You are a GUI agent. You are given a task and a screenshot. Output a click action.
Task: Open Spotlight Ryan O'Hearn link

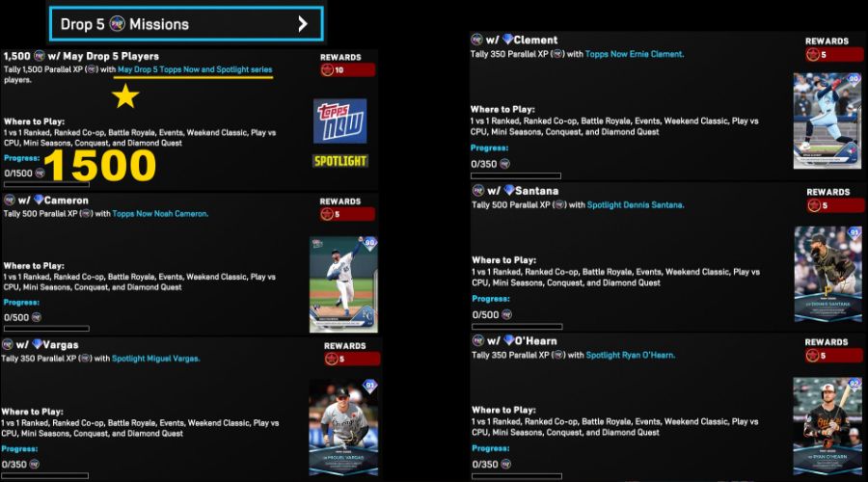pos(630,356)
